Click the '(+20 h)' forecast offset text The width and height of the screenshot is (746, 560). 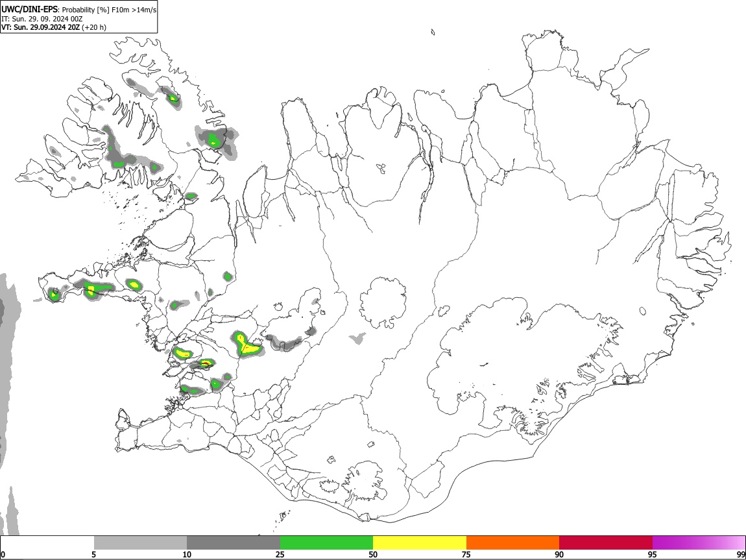coord(94,27)
